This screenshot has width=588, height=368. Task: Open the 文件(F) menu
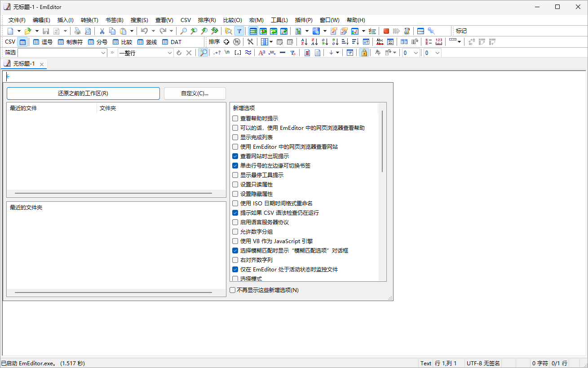click(17, 20)
